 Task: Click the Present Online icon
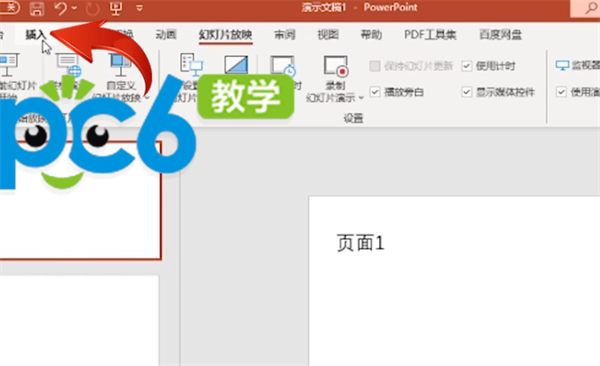point(69,65)
